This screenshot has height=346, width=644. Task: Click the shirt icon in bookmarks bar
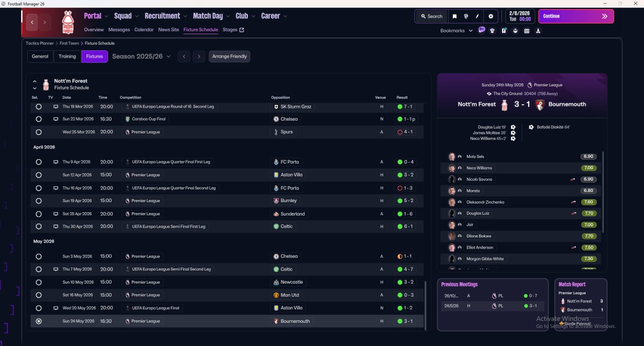click(x=492, y=31)
